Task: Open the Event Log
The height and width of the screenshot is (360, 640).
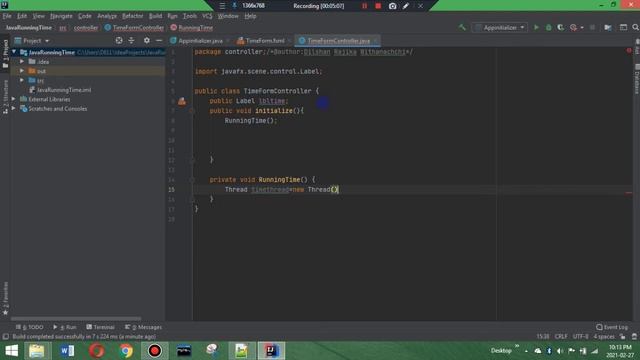Action: click(612, 327)
